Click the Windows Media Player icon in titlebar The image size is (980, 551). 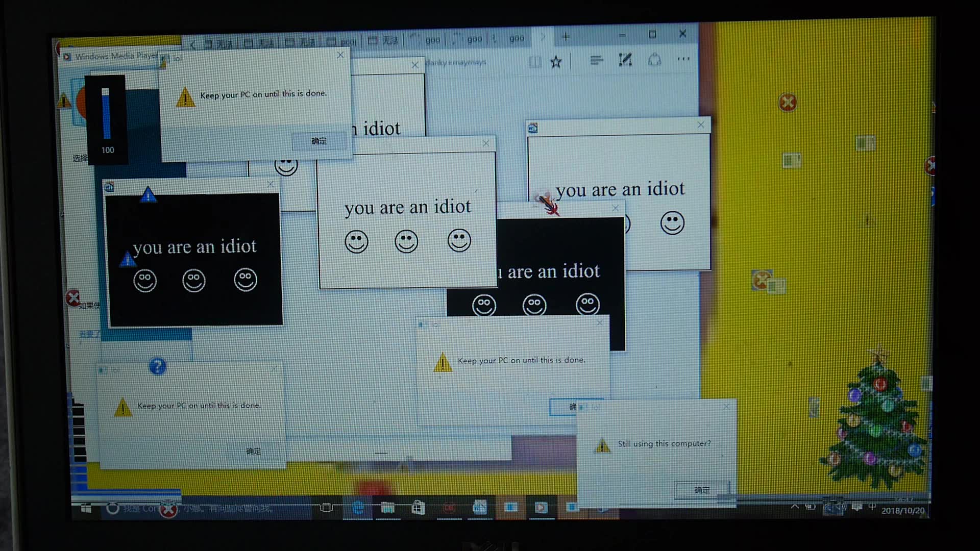coord(66,56)
